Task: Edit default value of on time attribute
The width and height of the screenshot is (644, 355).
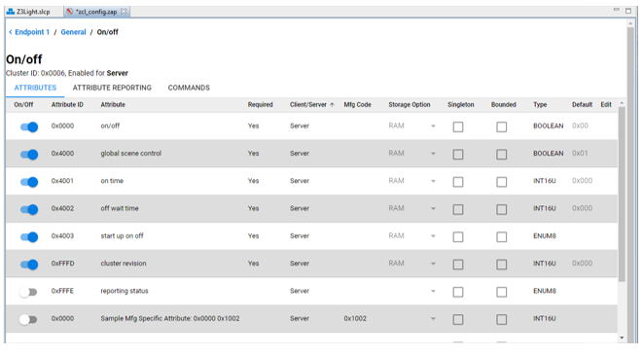Action: pos(582,181)
